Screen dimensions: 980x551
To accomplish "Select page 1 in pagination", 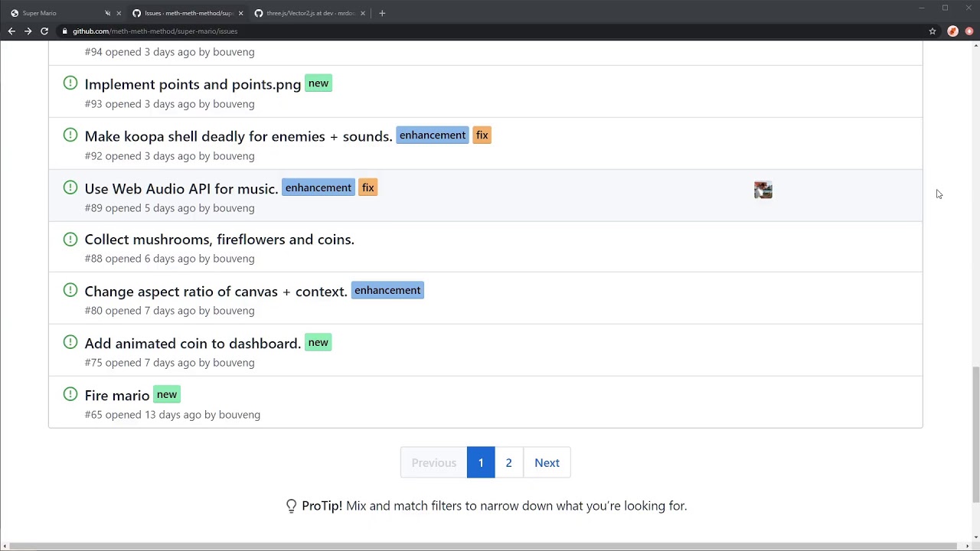I will (x=481, y=462).
